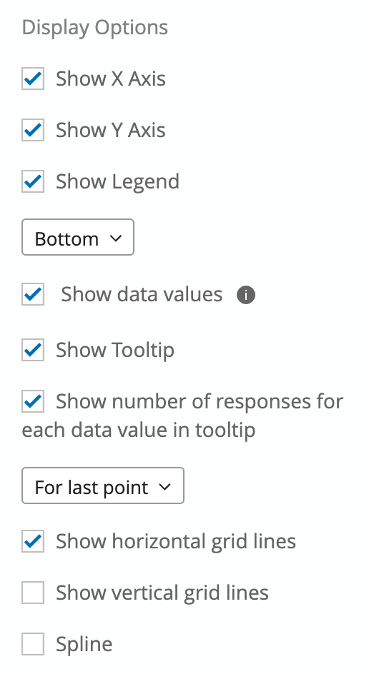Click the Display Options section heading
This screenshot has height=675, width=368.
pyautogui.click(x=95, y=28)
